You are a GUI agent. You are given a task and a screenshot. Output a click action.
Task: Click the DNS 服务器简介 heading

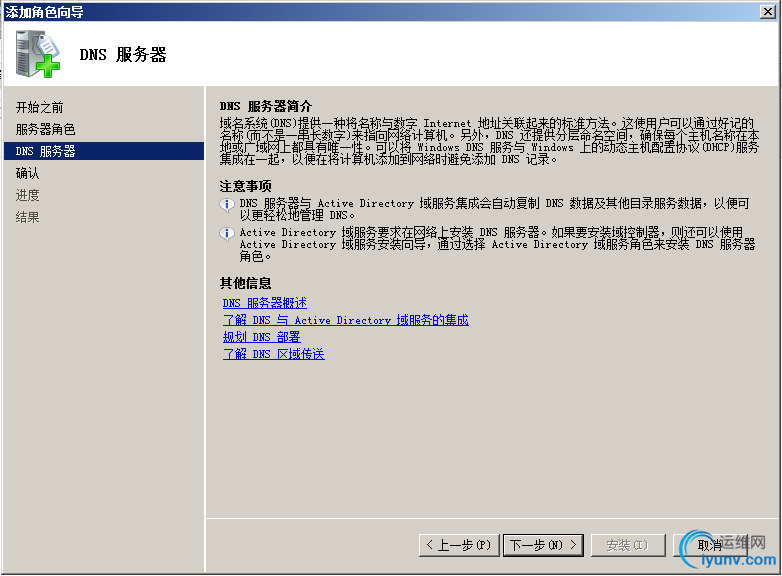[x=266, y=106]
